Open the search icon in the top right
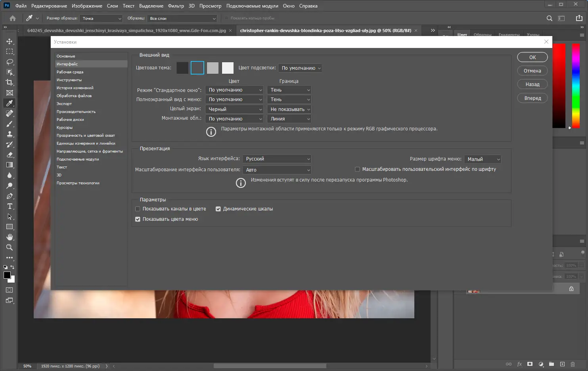 (x=549, y=18)
